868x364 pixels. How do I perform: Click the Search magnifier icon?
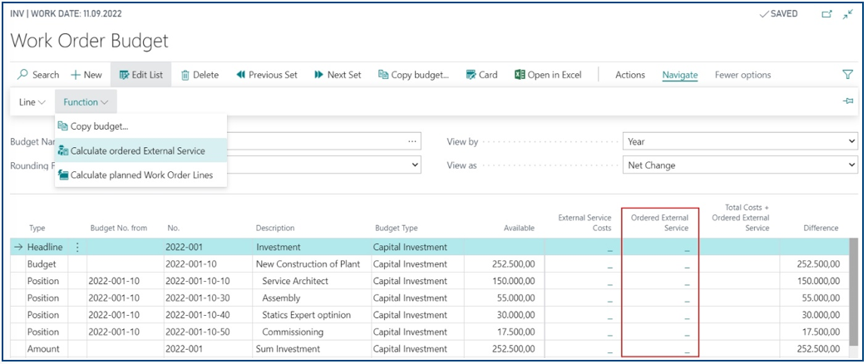pyautogui.click(x=22, y=75)
